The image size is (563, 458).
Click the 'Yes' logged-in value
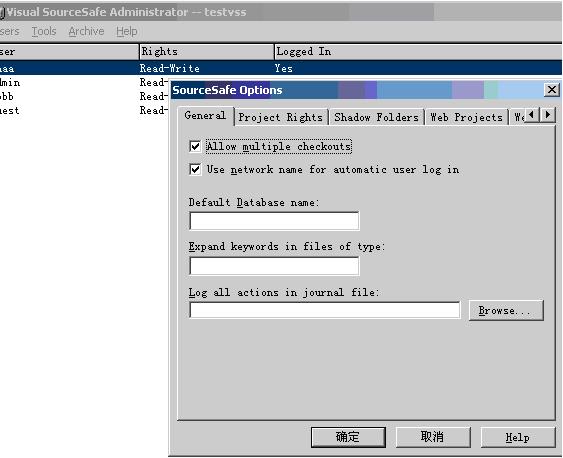284,68
